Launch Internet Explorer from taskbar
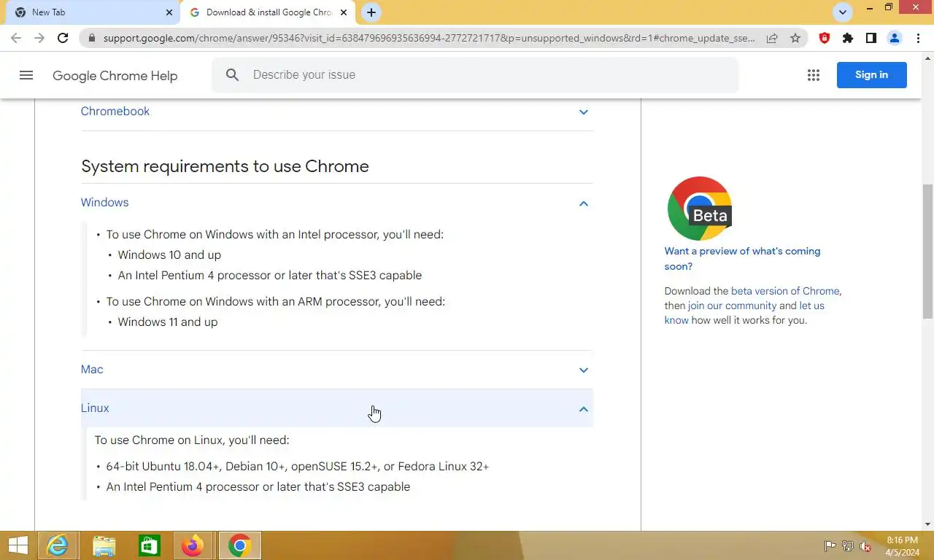 click(x=58, y=545)
